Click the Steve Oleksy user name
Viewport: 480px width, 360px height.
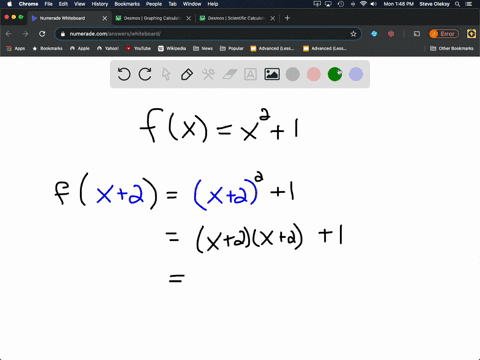pos(434,4)
